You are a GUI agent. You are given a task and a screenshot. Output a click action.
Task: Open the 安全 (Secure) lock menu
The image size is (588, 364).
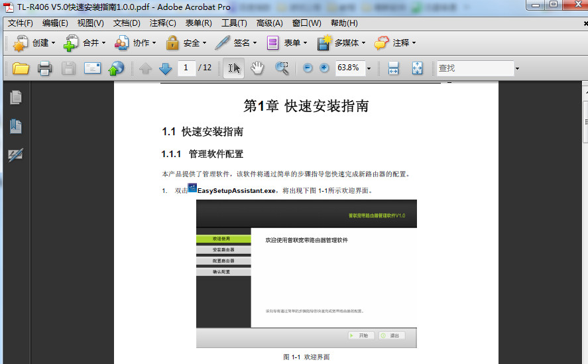point(186,43)
